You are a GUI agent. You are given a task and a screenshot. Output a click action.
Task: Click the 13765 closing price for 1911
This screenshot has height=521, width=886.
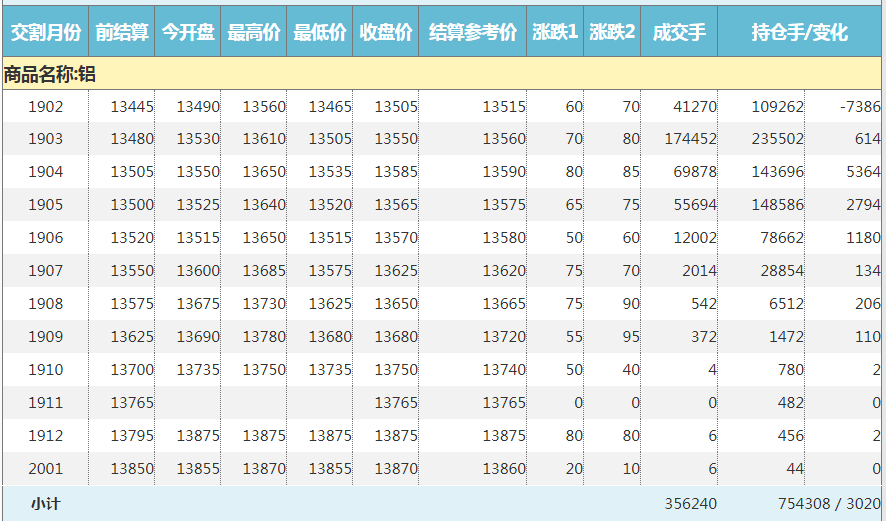coord(396,403)
